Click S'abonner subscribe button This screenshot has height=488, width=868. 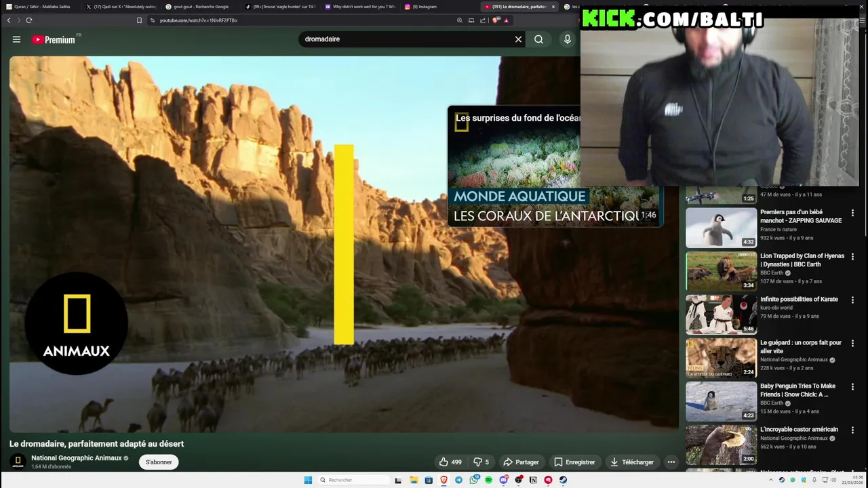[159, 462]
